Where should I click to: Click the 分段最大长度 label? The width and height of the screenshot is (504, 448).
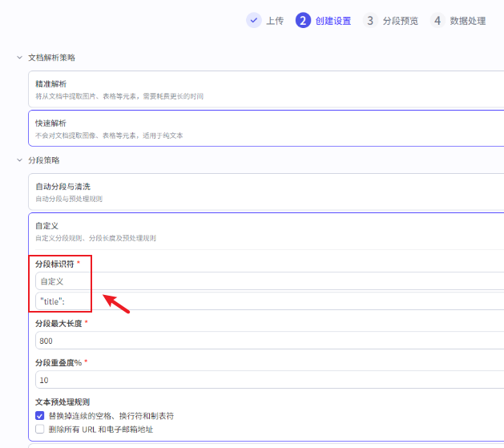pos(58,323)
